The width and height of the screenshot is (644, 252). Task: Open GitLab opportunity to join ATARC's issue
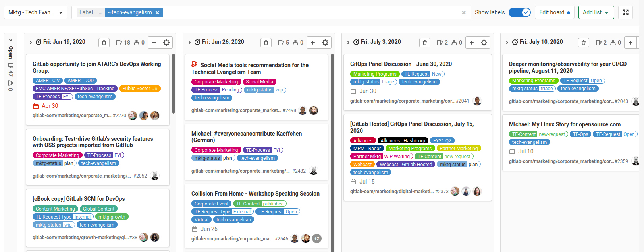pyautogui.click(x=96, y=67)
